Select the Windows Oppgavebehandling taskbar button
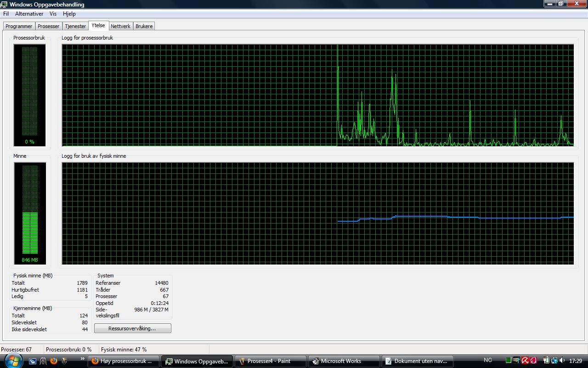Viewport: 588px width, 368px height. coord(198,361)
